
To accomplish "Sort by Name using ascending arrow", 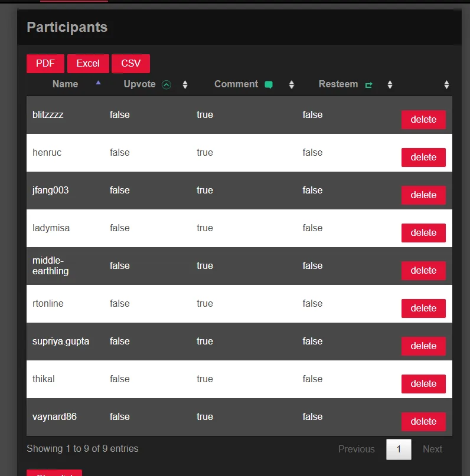I will tap(98, 84).
